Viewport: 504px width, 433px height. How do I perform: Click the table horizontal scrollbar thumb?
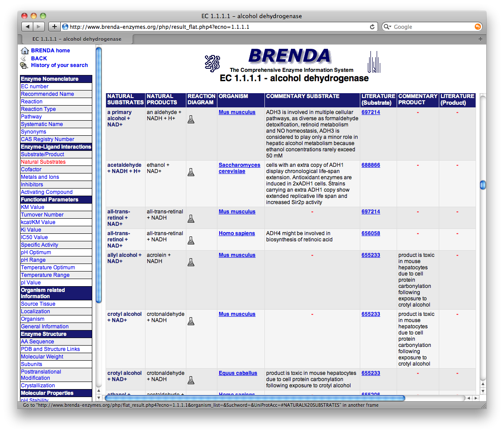tap(255, 398)
